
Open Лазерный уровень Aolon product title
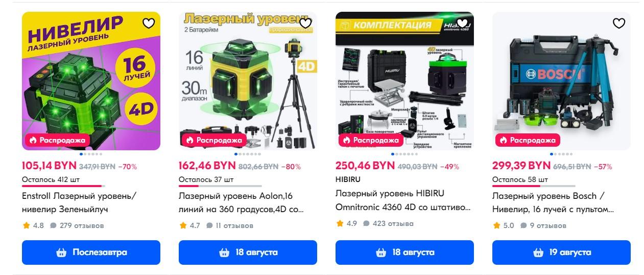tap(241, 202)
